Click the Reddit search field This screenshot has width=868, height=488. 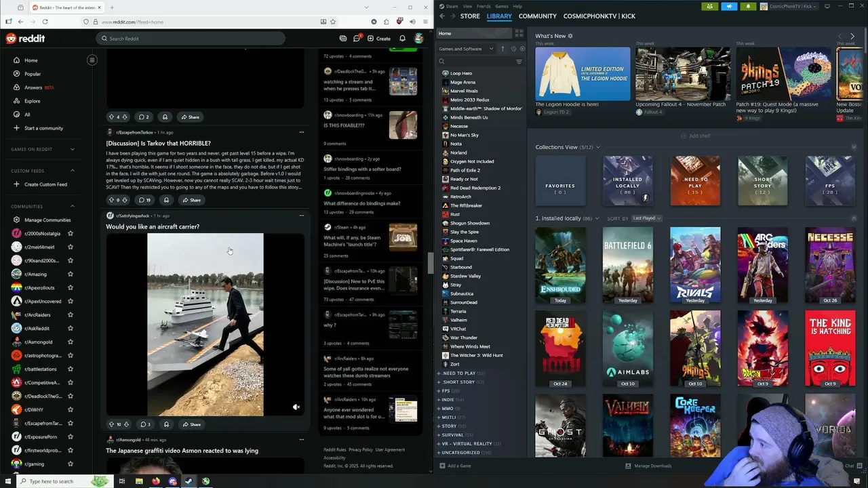tap(191, 39)
